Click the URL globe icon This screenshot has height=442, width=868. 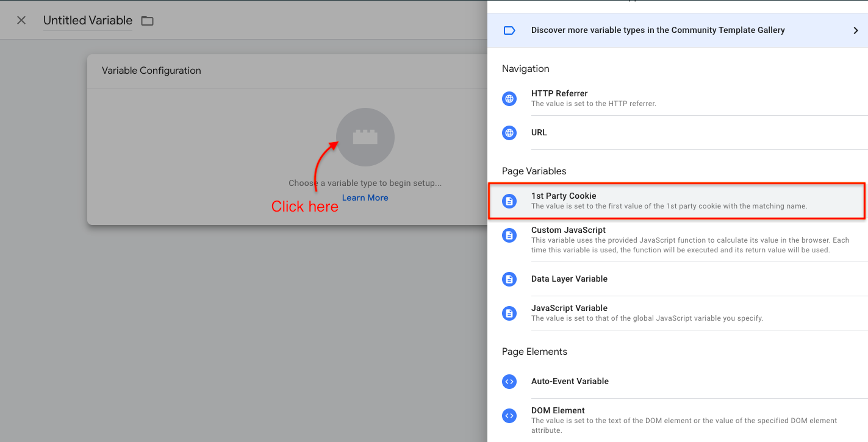[509, 133]
